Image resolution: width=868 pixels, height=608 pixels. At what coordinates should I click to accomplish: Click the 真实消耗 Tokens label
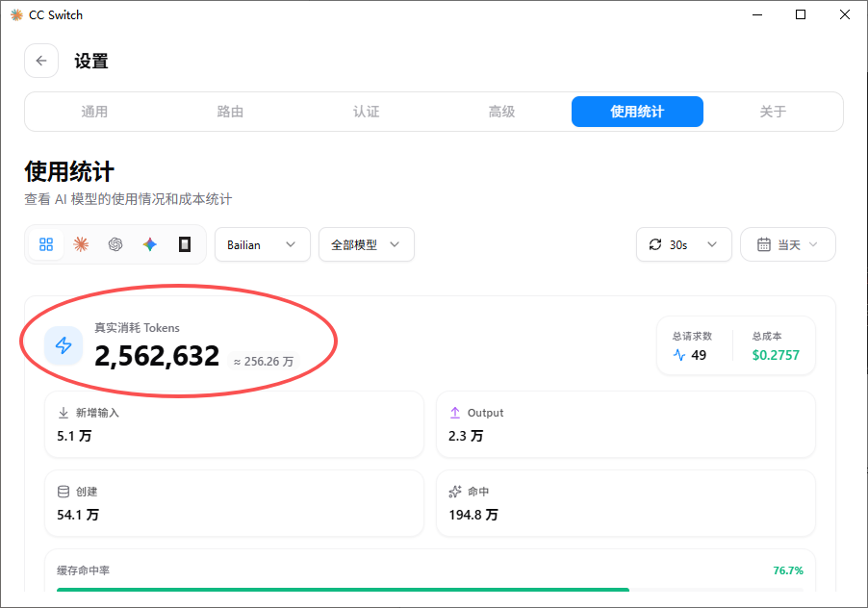click(138, 328)
